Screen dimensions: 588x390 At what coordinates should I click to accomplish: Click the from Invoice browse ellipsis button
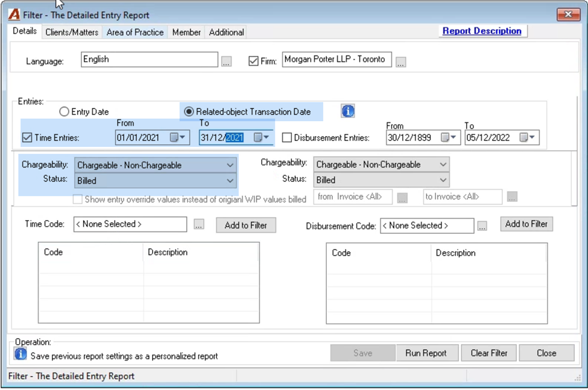(x=402, y=197)
